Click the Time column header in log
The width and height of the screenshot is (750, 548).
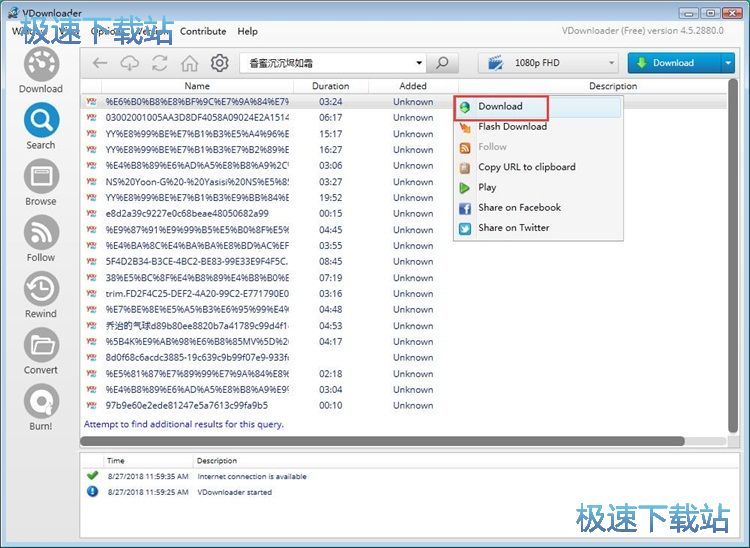(x=116, y=461)
